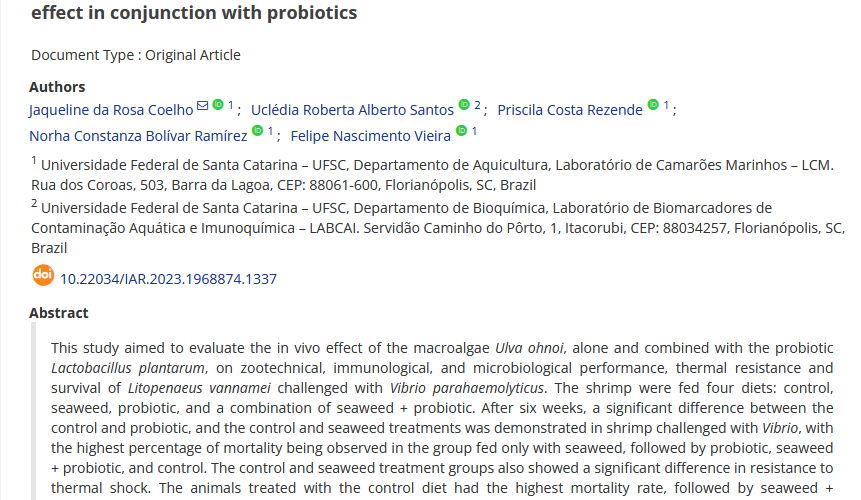The width and height of the screenshot is (861, 500).
Task: Open ORCID icon for Uclédia Roberta Alberto Santos
Action: tap(464, 105)
